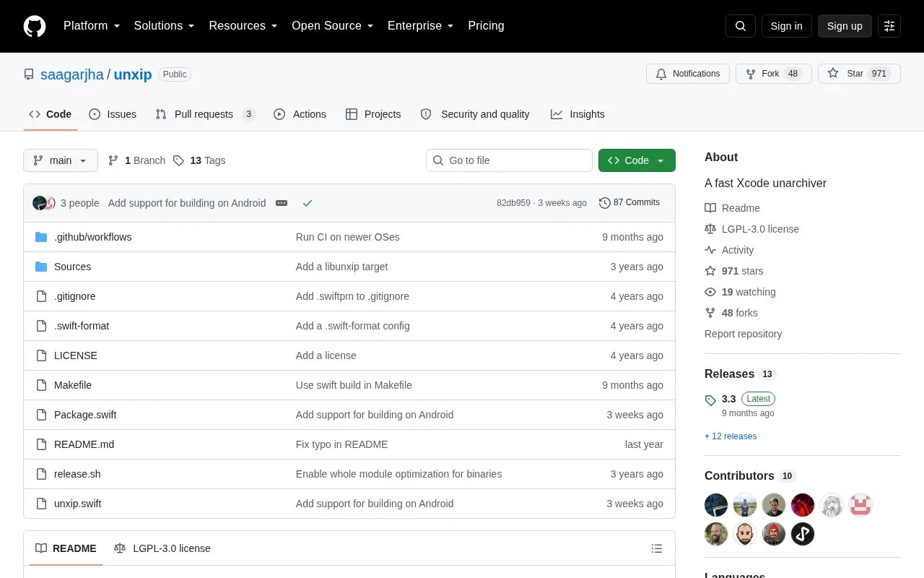Click the Readme book icon in About

pos(710,208)
